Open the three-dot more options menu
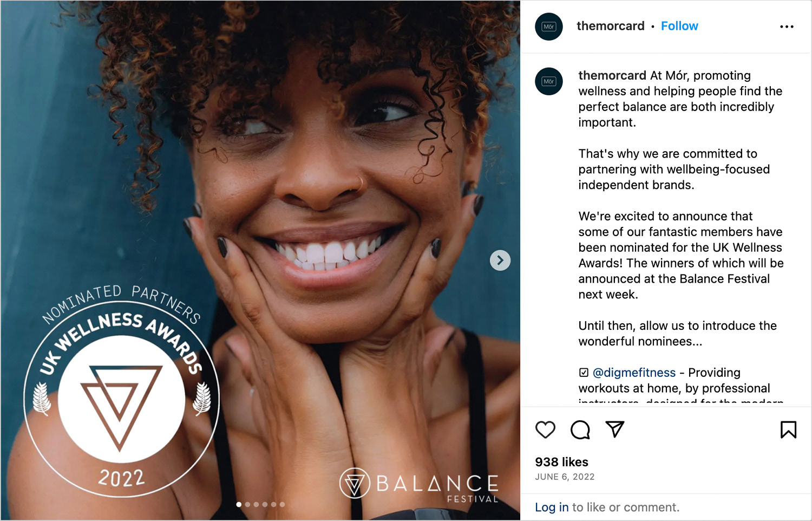This screenshot has width=812, height=521. 787,27
